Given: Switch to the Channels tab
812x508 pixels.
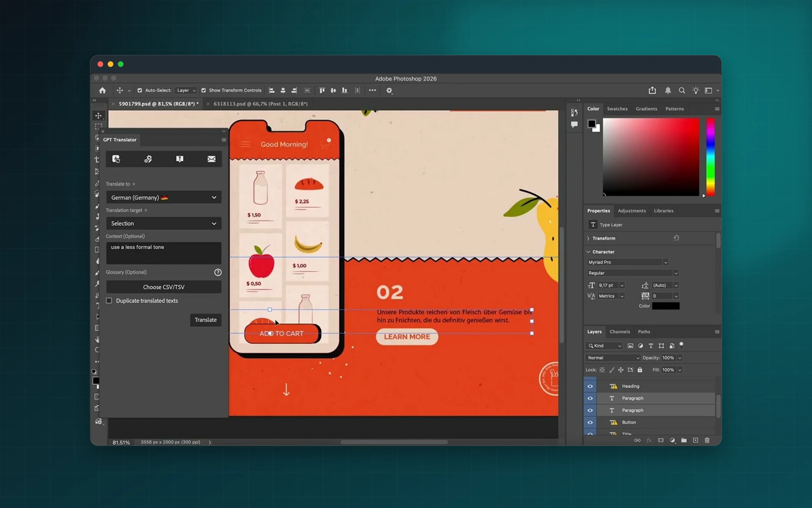Looking at the screenshot, I should [x=620, y=332].
